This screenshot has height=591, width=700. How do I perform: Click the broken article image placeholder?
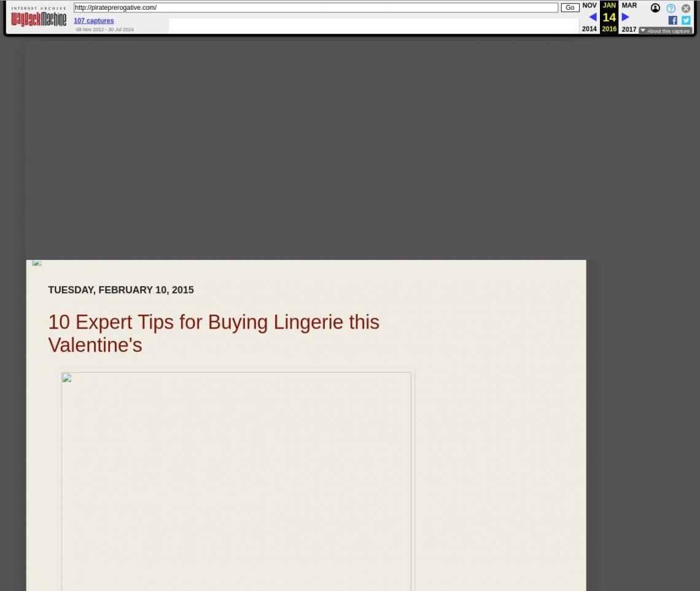(x=236, y=479)
